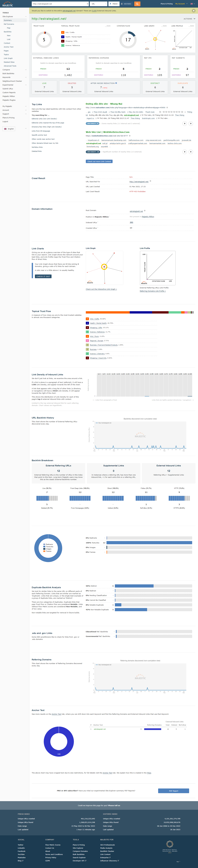Click Check out more Link Context button

(99, 161)
